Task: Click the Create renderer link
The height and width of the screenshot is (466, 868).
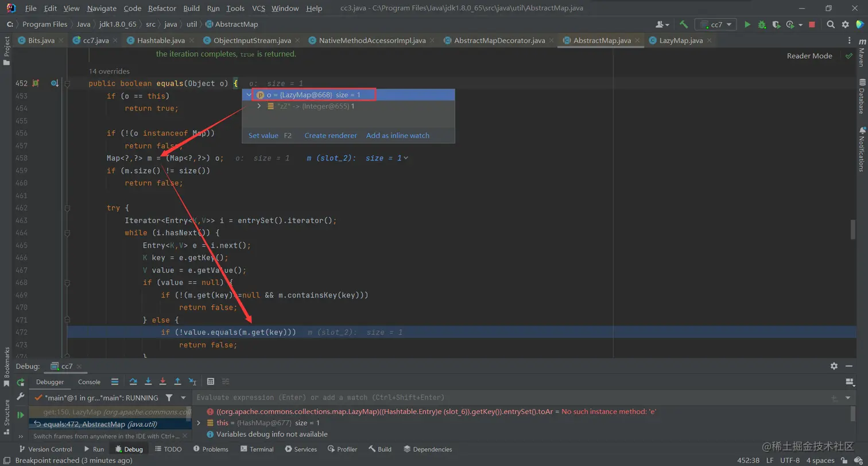Action: [331, 136]
